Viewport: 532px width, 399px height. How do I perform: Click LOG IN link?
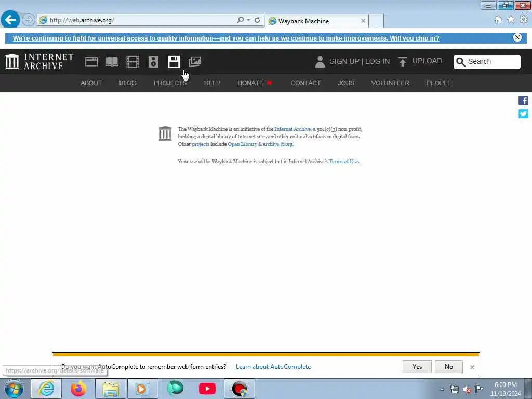pos(378,61)
